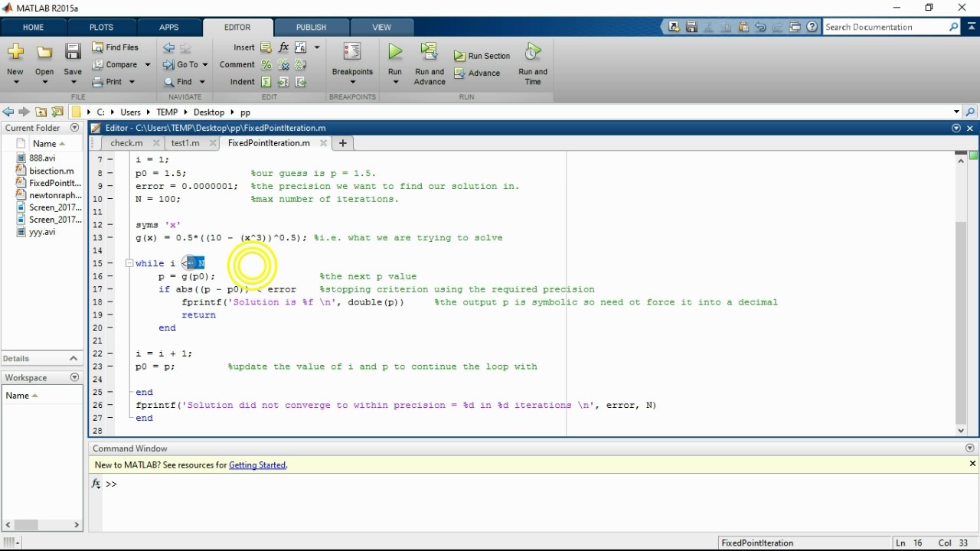Click the Insert section icon
This screenshot has height=551, width=980.
266,47
